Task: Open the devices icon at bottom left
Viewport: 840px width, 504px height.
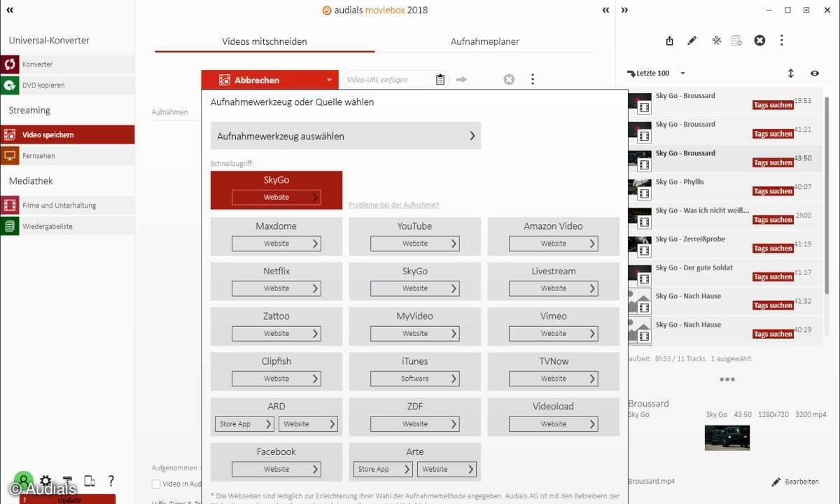Action: click(89, 481)
